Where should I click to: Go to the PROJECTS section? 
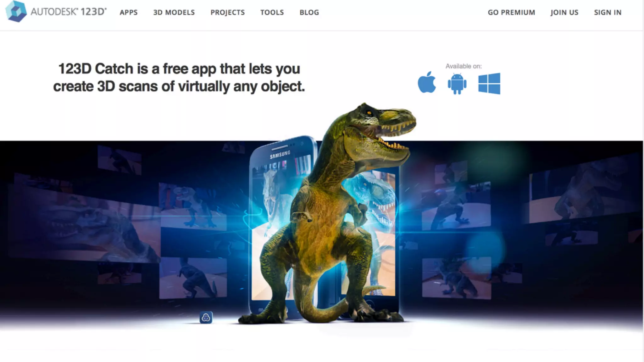(x=228, y=12)
